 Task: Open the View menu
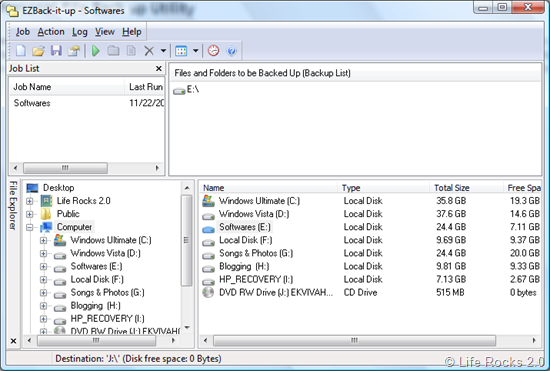click(x=105, y=32)
